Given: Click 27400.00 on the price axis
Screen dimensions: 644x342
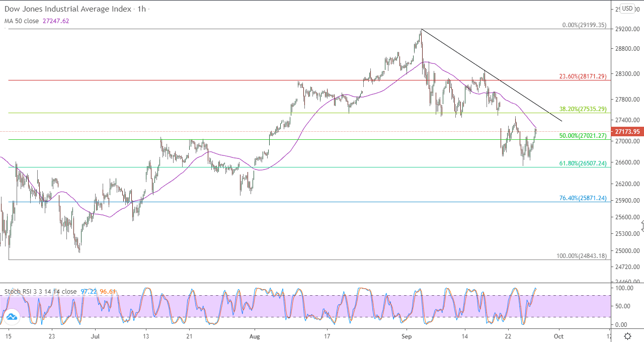Looking at the screenshot, I should click(x=627, y=120).
